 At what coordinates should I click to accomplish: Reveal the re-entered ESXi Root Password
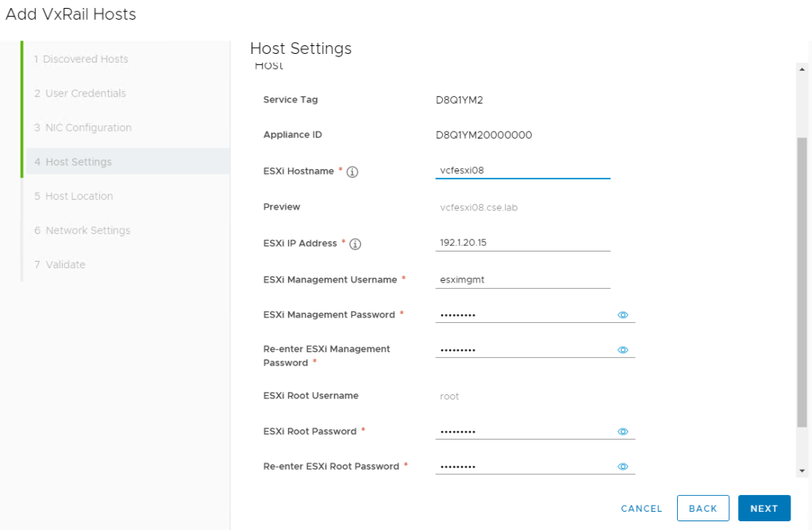[x=623, y=467]
